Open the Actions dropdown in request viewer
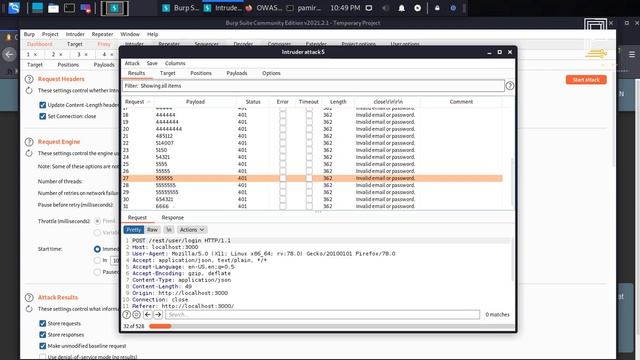 click(192, 230)
